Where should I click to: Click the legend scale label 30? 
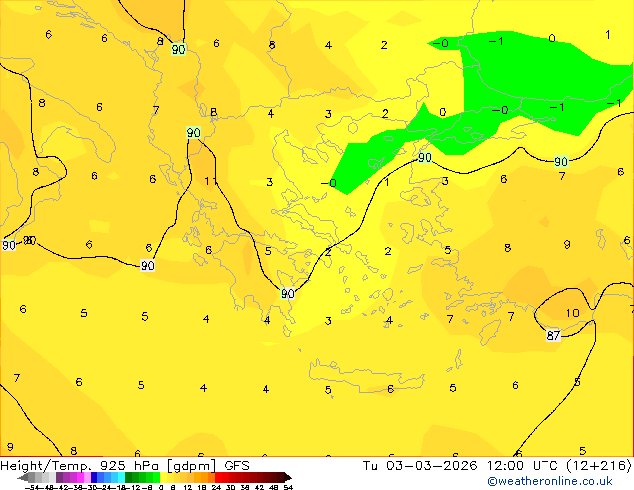230,487
